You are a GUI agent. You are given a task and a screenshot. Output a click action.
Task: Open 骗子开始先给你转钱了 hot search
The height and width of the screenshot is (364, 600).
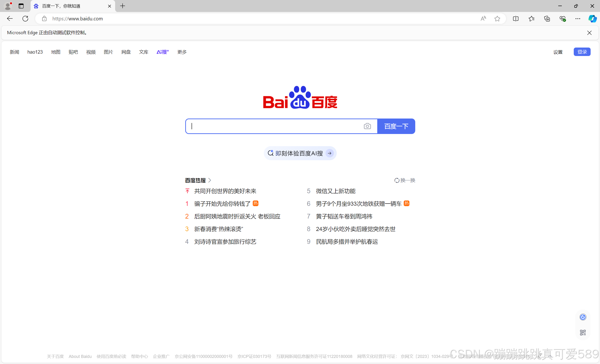pos(222,204)
